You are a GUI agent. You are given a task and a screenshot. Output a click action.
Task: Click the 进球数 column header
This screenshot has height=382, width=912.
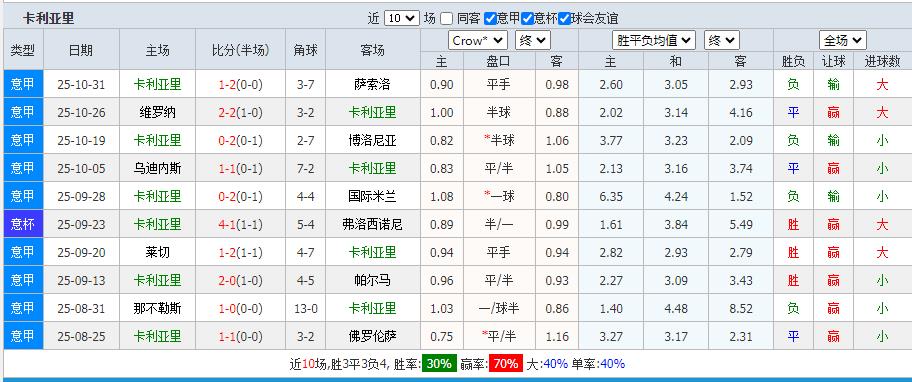882,61
